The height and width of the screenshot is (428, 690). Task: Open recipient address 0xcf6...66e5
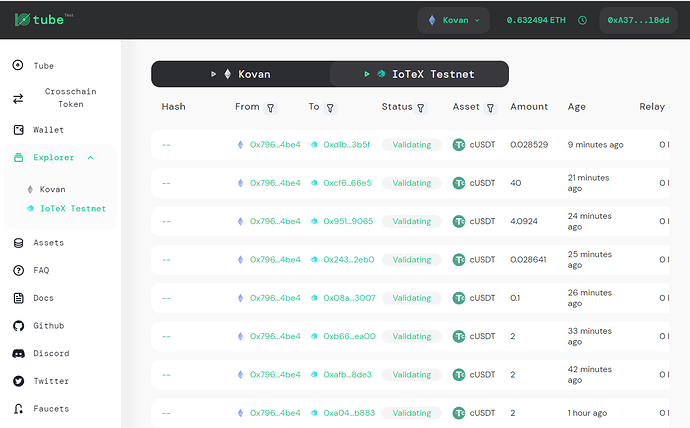[x=348, y=183]
